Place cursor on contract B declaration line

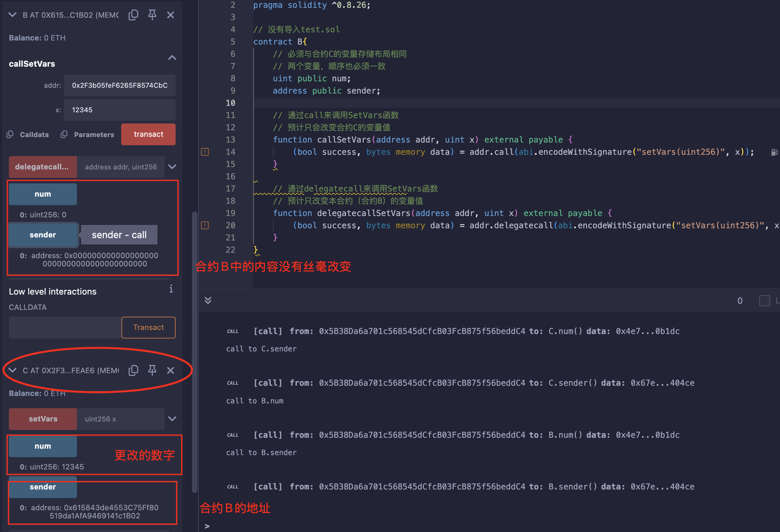pos(280,42)
